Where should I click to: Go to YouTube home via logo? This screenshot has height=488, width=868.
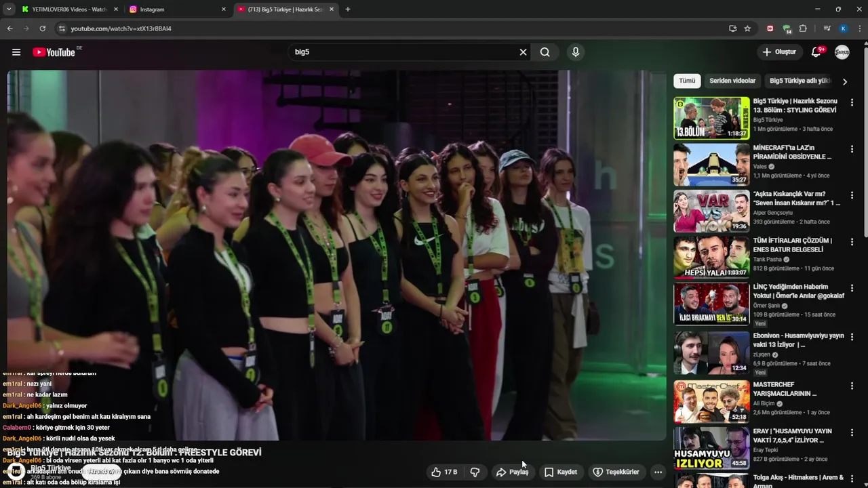pyautogui.click(x=54, y=52)
